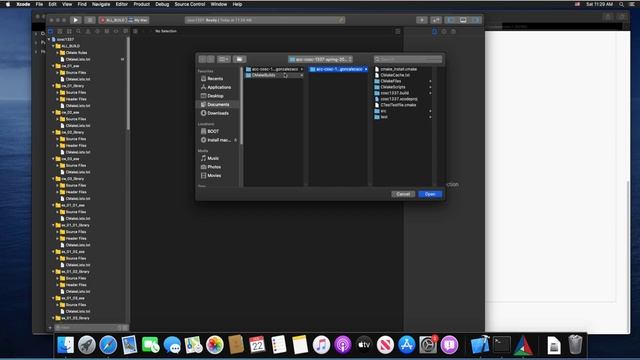
Task: Click the forward arrow in file dialog
Action: tap(211, 59)
